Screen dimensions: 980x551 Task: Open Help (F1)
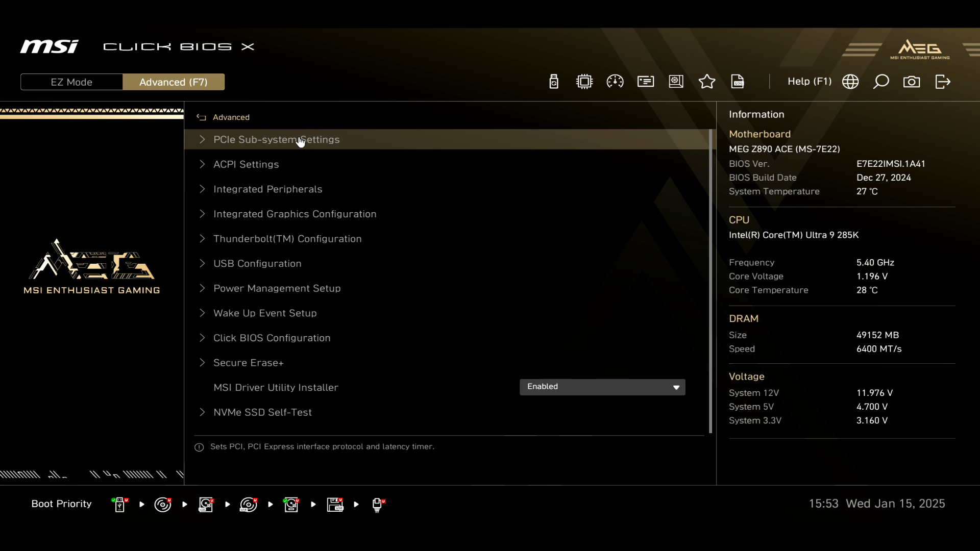(810, 82)
